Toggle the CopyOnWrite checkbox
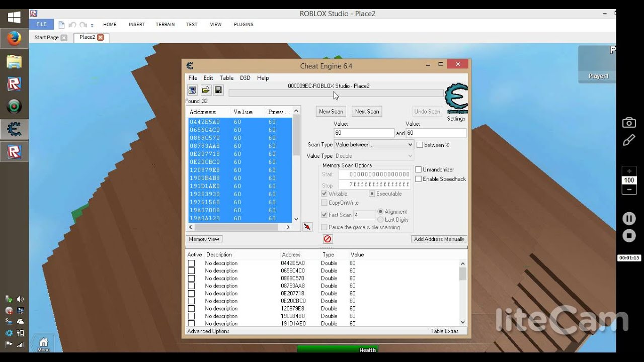This screenshot has height=362, width=644. [324, 203]
